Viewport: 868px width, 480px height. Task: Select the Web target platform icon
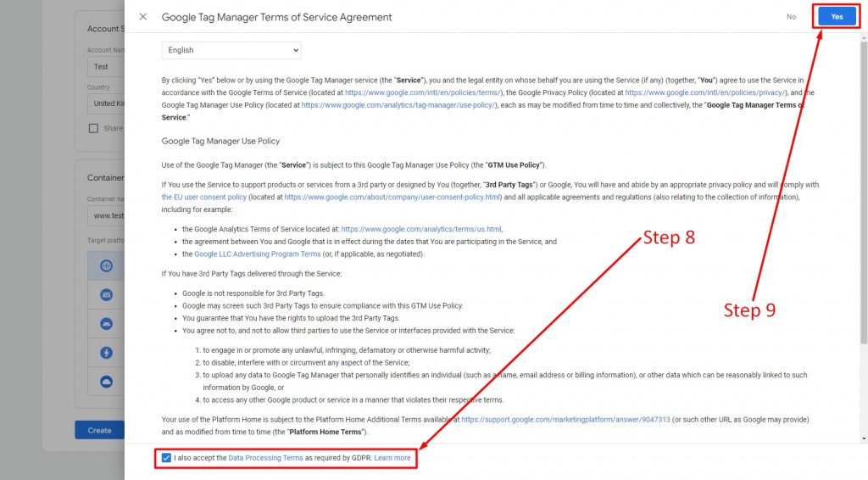click(106, 265)
